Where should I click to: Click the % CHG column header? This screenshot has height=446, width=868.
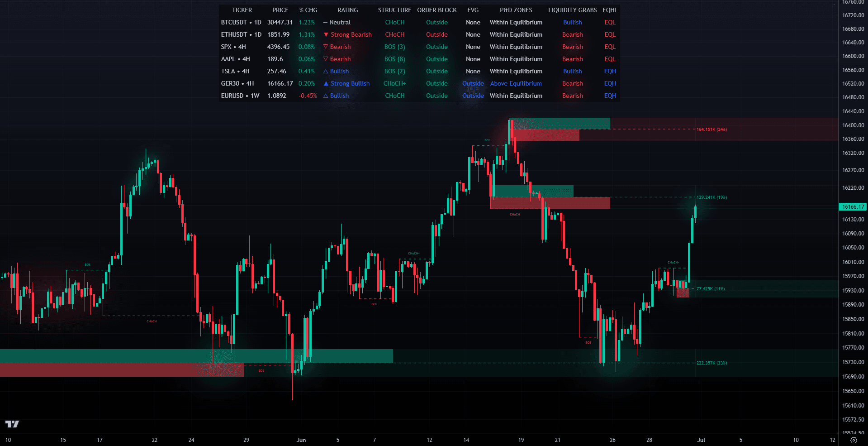click(x=308, y=10)
